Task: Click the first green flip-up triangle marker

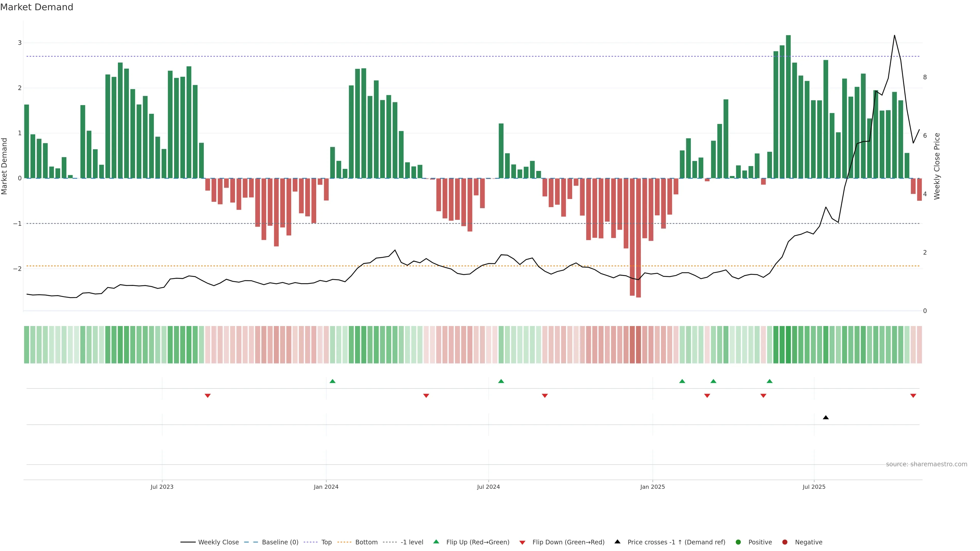Action: (x=333, y=381)
